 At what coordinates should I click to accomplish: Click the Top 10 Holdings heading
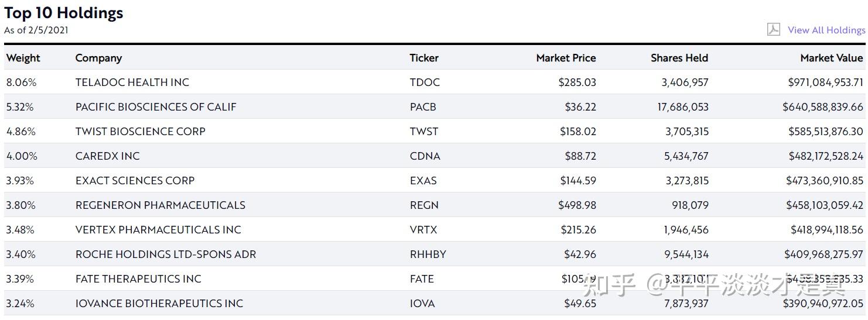[64, 13]
